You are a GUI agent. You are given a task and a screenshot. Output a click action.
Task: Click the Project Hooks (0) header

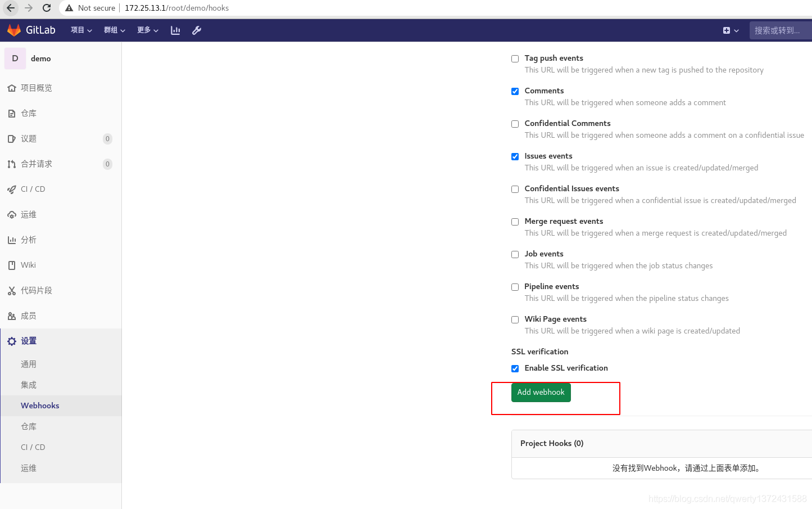552,444
